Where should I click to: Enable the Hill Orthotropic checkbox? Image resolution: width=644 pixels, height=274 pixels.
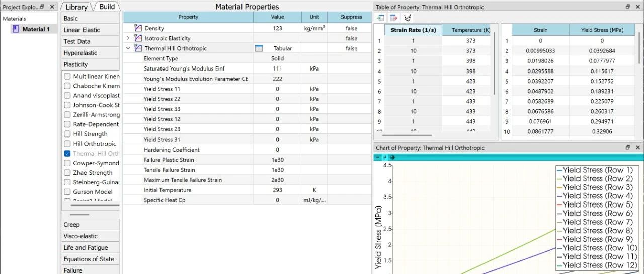click(67, 144)
